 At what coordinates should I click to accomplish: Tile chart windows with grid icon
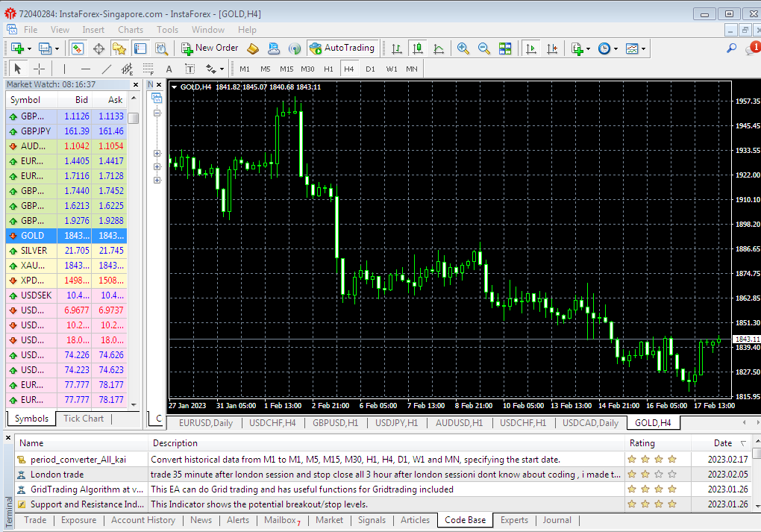pyautogui.click(x=505, y=48)
